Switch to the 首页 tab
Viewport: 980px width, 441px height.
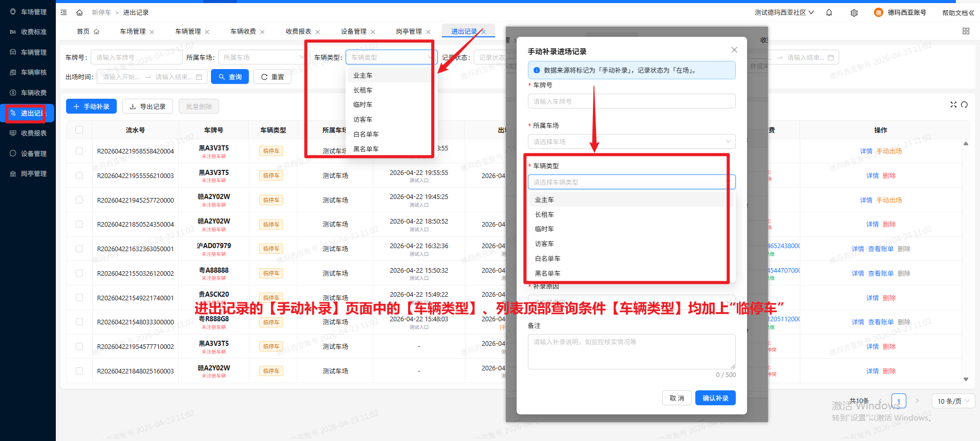(88, 32)
